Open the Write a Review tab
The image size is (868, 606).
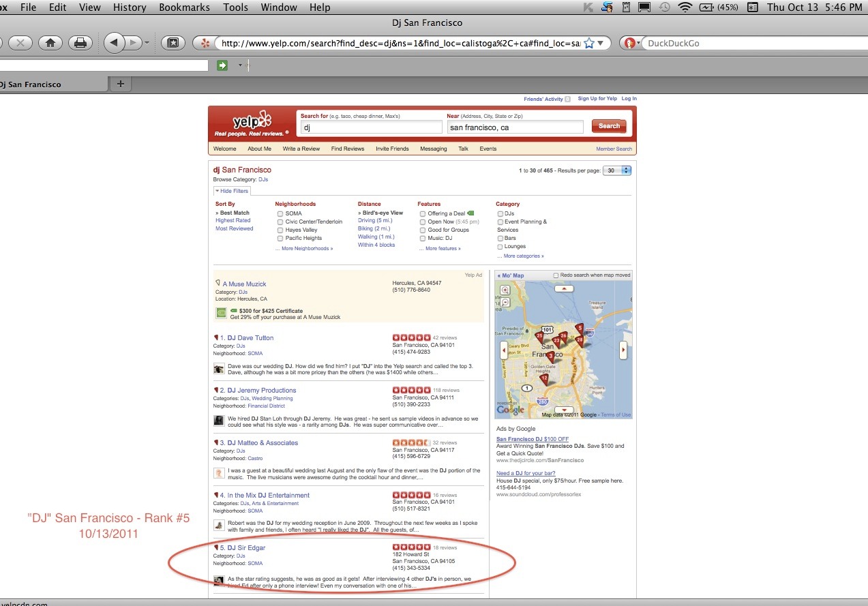click(x=301, y=149)
